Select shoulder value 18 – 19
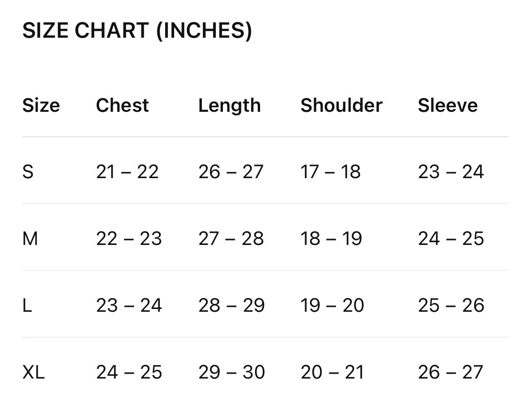This screenshot has width=532, height=409. pyautogui.click(x=331, y=239)
